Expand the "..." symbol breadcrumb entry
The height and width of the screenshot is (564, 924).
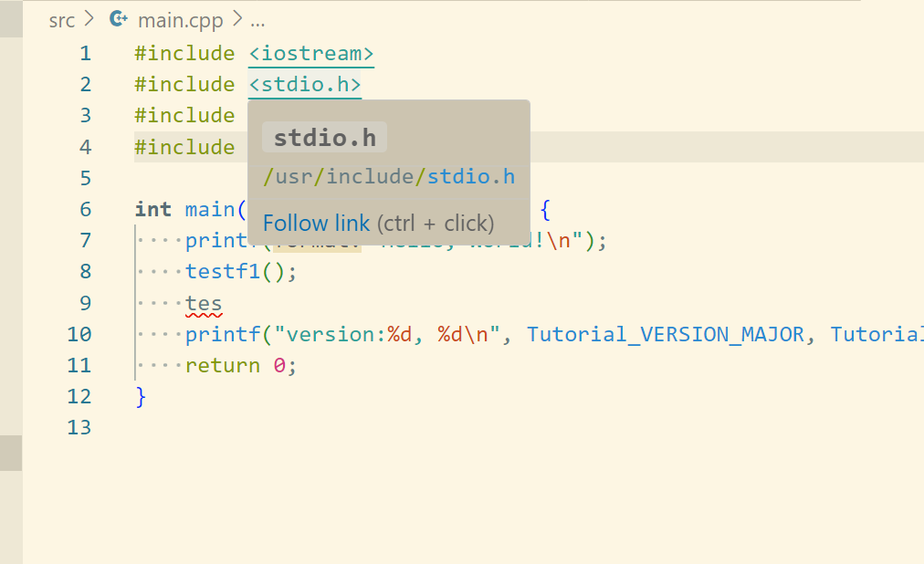(x=257, y=19)
